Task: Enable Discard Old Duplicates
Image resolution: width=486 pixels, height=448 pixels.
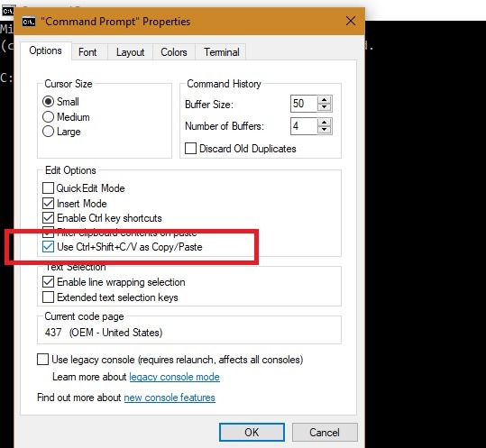Action: [190, 148]
